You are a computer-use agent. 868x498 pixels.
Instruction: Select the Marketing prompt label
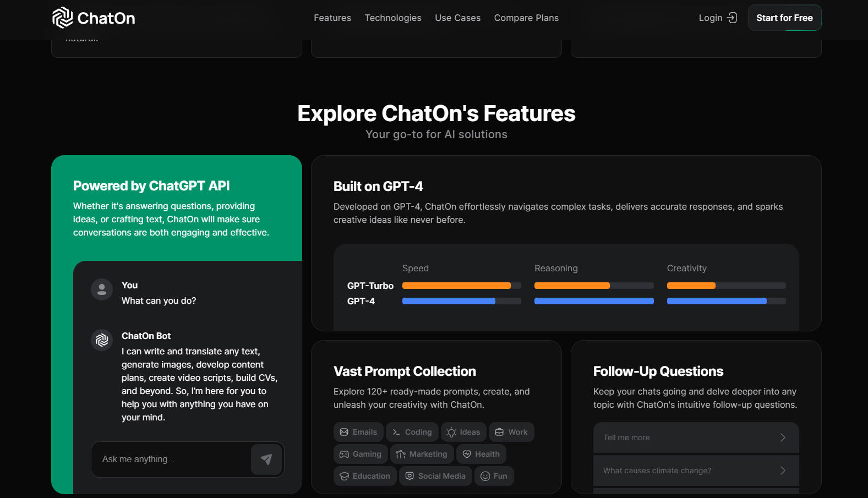(x=428, y=454)
